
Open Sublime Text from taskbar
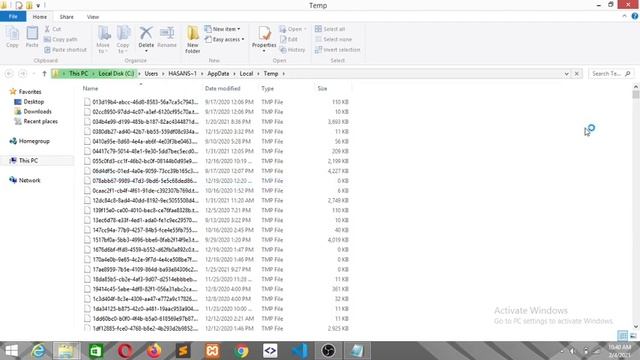183,351
